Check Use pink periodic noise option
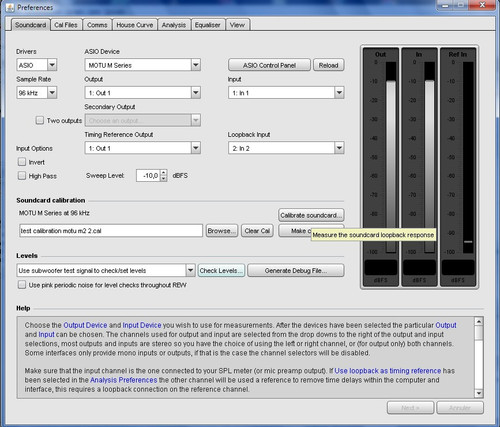500x427 pixels. [x=22, y=285]
